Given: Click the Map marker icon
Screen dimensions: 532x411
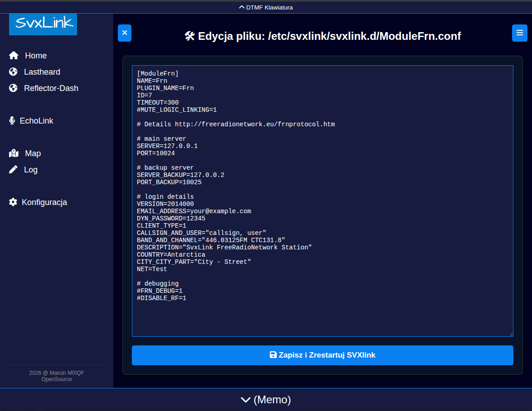Looking at the screenshot, I should click(14, 153).
